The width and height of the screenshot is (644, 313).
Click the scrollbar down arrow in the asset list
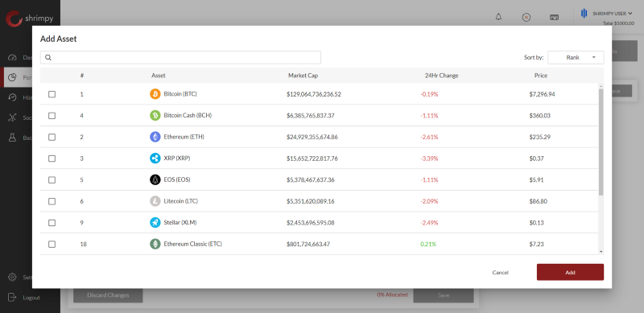coord(601,251)
